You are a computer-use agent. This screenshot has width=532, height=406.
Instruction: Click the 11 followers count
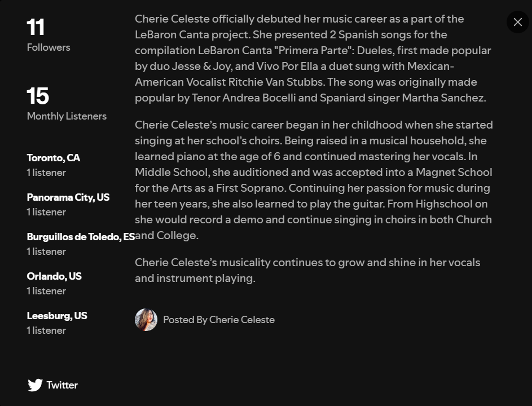click(36, 27)
